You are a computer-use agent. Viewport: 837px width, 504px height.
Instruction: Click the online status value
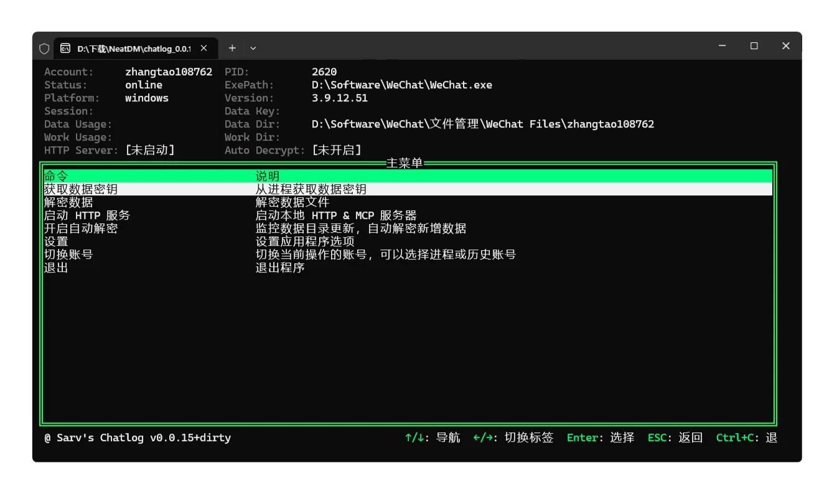(144, 85)
